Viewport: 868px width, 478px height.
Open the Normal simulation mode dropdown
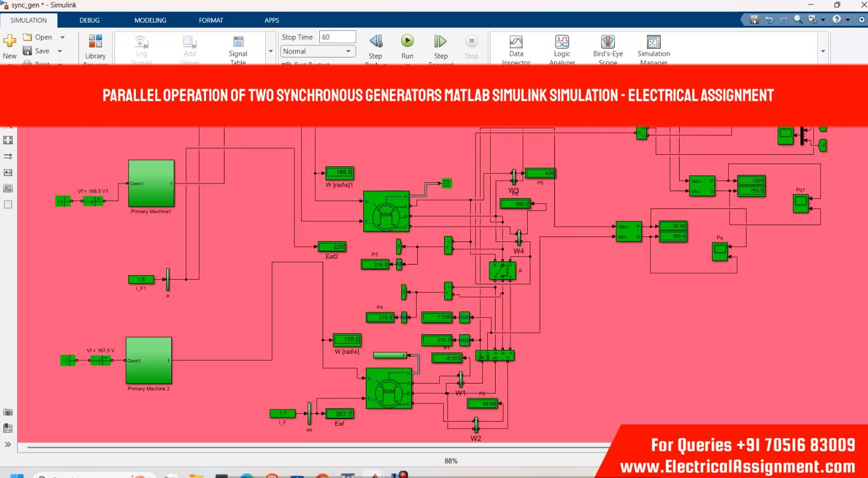coord(318,51)
